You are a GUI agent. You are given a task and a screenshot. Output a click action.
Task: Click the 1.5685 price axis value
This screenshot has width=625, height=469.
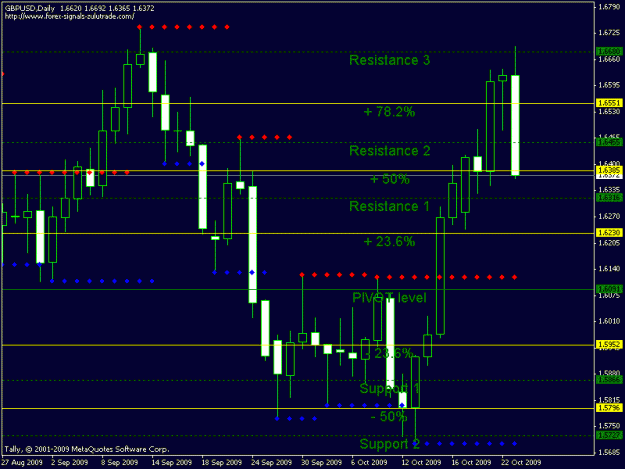pos(610,452)
